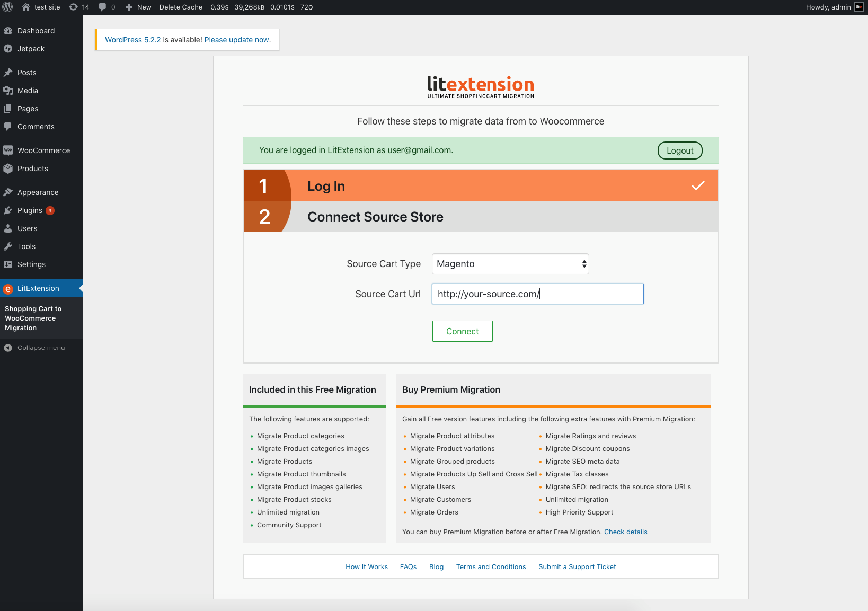Image resolution: width=868 pixels, height=611 pixels.
Task: Open Submit a Support Ticket link
Action: click(x=577, y=567)
